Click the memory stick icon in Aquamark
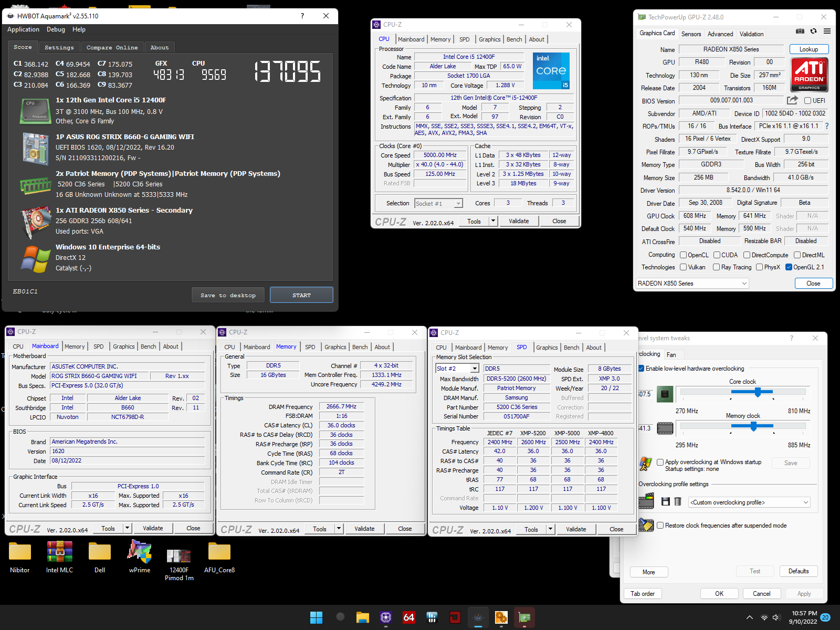The width and height of the screenshot is (840, 630). (x=36, y=185)
